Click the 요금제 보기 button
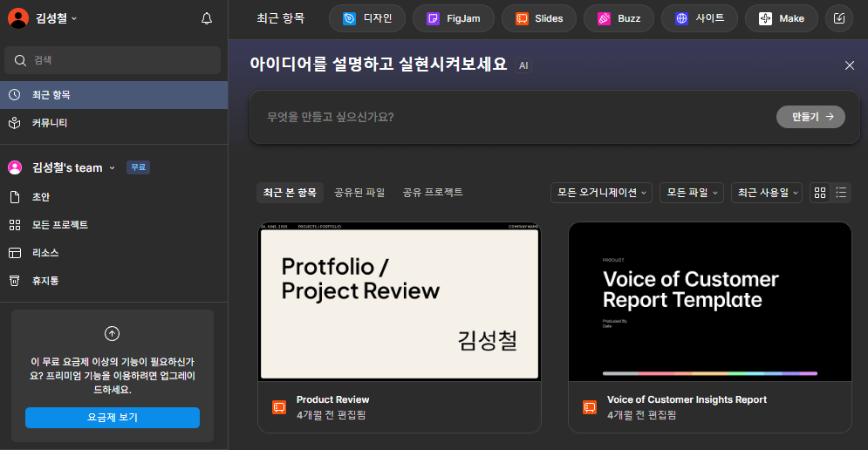This screenshot has width=868, height=450. pos(113,418)
